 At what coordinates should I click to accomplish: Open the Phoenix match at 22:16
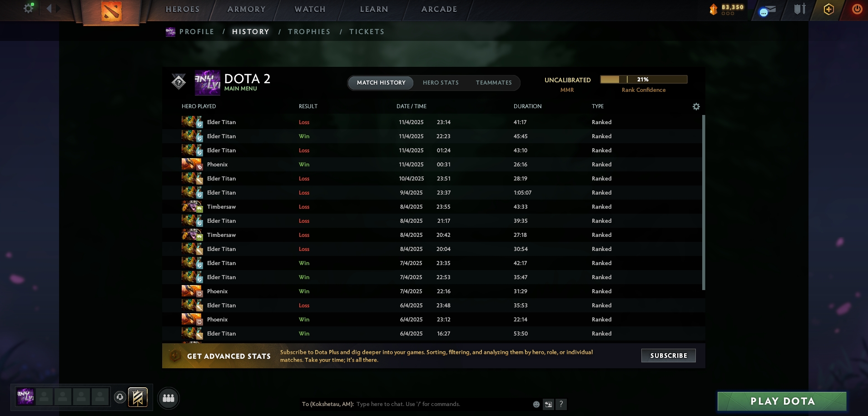click(432, 291)
